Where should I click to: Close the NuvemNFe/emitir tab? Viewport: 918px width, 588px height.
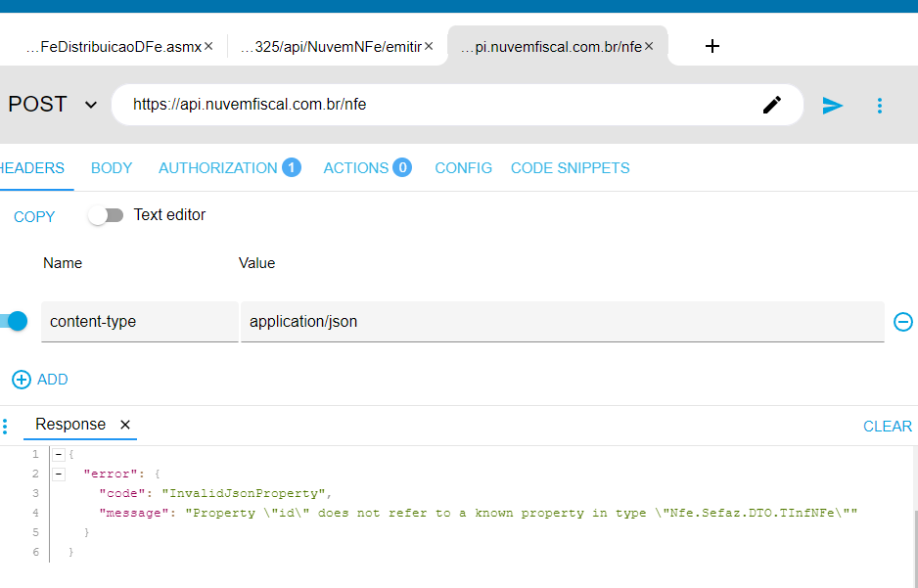click(429, 46)
